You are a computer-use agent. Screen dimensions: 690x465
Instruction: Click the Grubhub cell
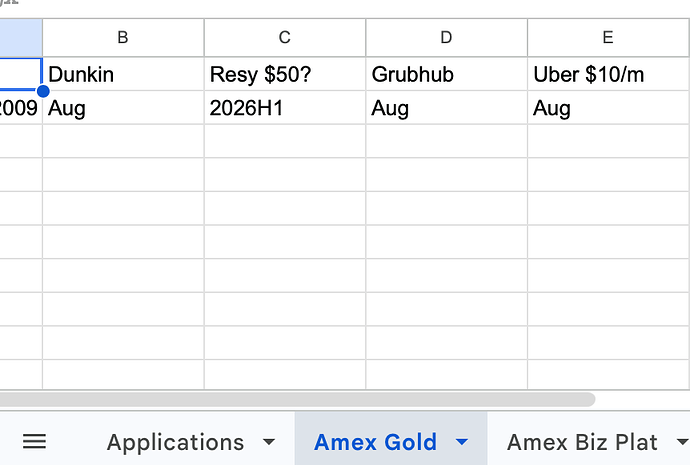pyautogui.click(x=446, y=74)
